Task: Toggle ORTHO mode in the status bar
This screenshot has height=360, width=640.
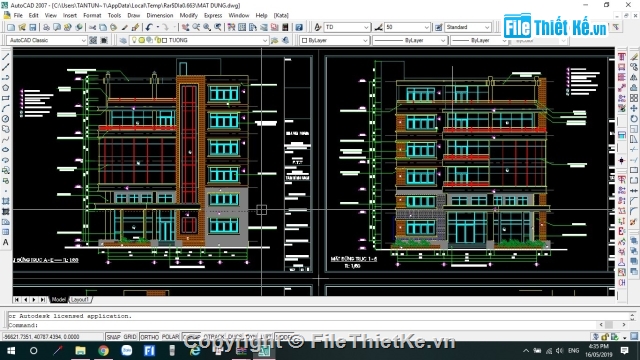Action: pos(149,337)
